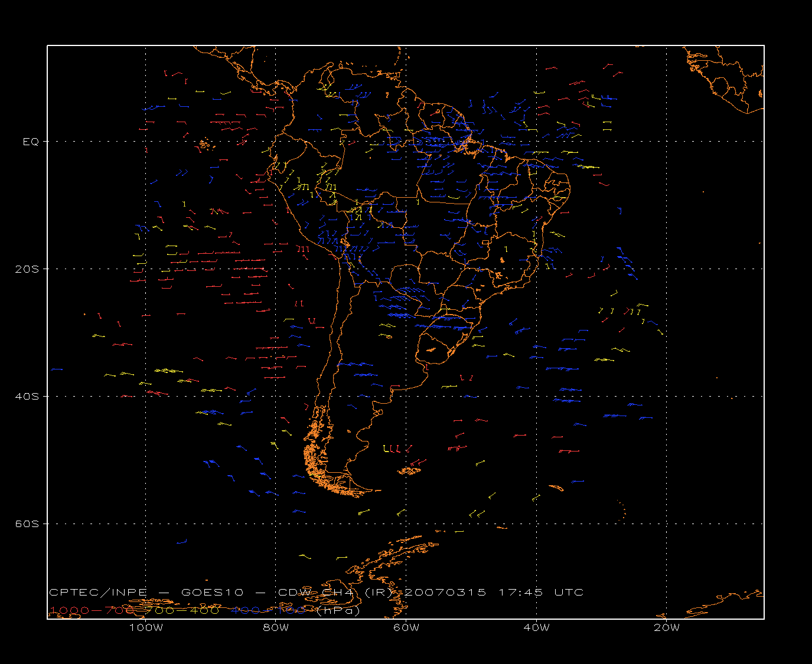Click the '17:45' time text

point(520,593)
